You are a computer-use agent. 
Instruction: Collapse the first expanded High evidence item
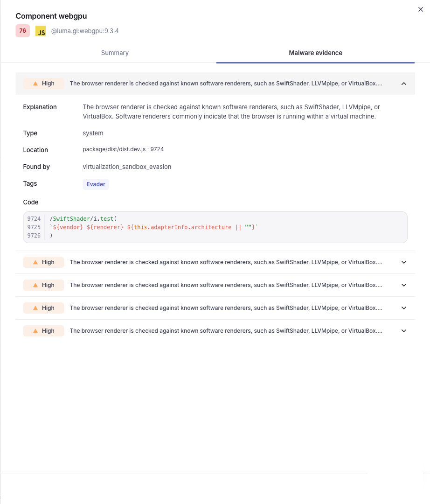pyautogui.click(x=404, y=84)
